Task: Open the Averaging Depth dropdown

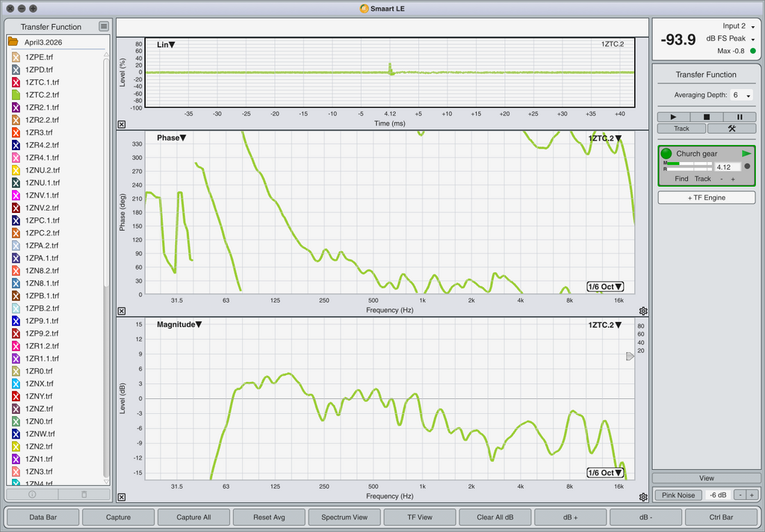Action: (742, 96)
